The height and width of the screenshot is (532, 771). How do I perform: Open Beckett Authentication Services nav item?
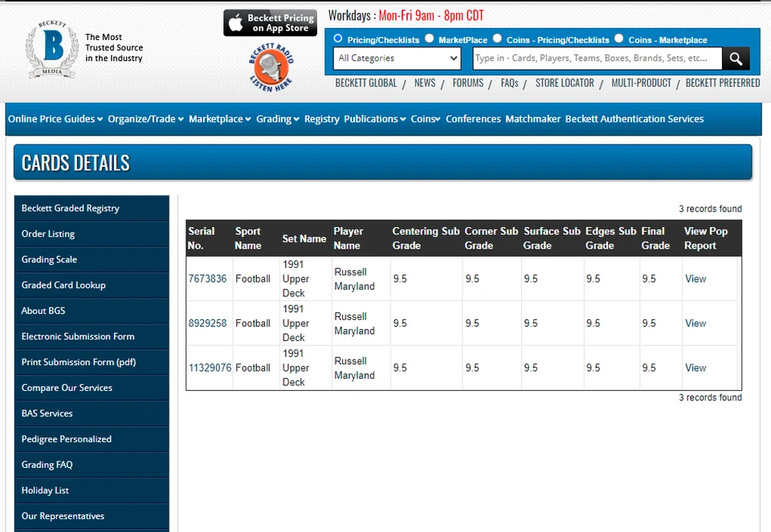634,119
